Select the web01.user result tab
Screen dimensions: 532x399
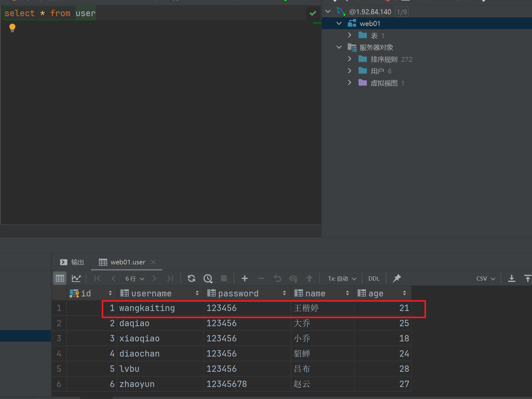(127, 262)
